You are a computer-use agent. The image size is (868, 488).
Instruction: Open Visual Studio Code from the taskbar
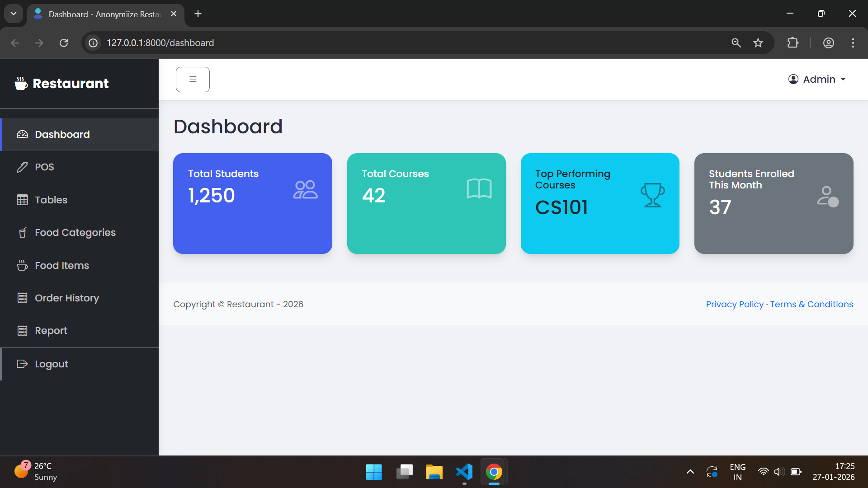(x=464, y=472)
